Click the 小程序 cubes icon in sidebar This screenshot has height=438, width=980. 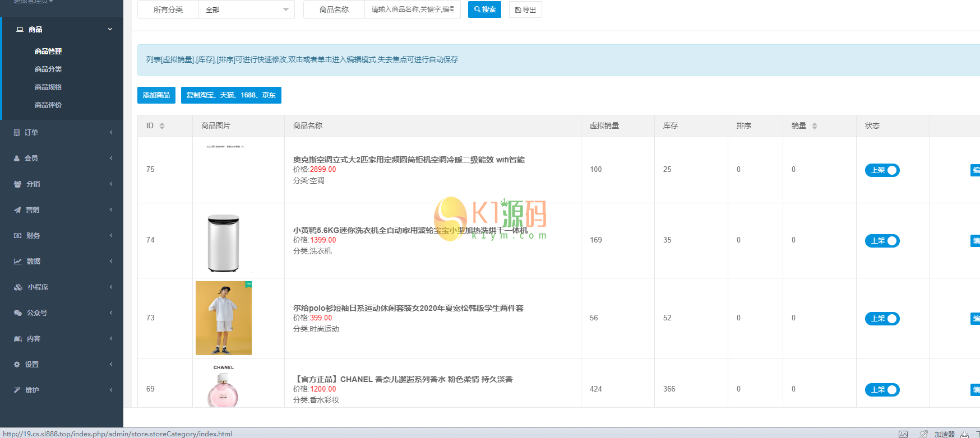coord(18,287)
